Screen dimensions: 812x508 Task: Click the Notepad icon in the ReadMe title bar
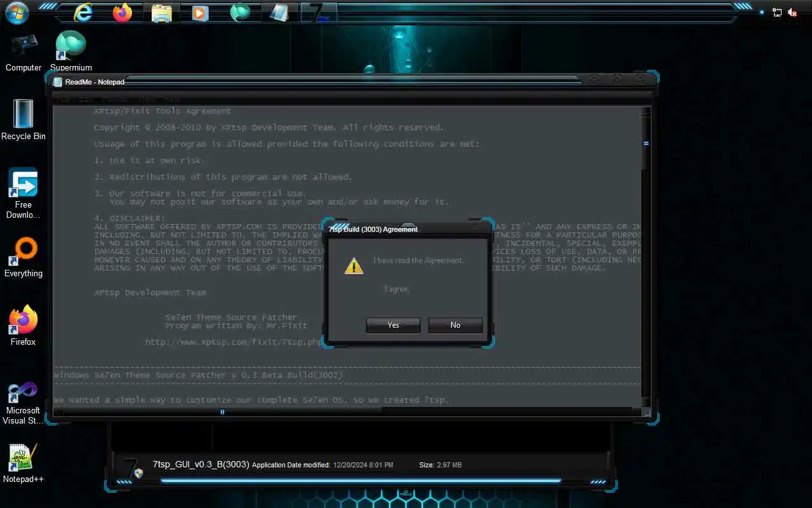pos(58,82)
